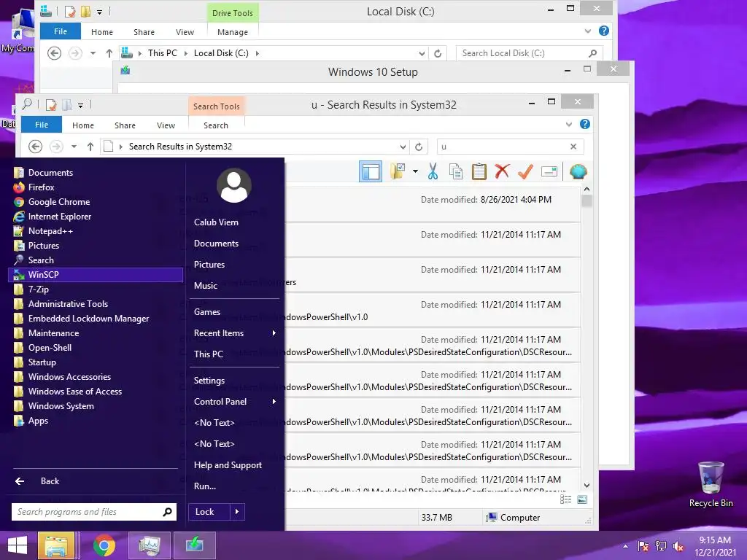Viewport: 747px width, 560px height.
Task: Clear the search box X in search window
Action: tap(573, 147)
